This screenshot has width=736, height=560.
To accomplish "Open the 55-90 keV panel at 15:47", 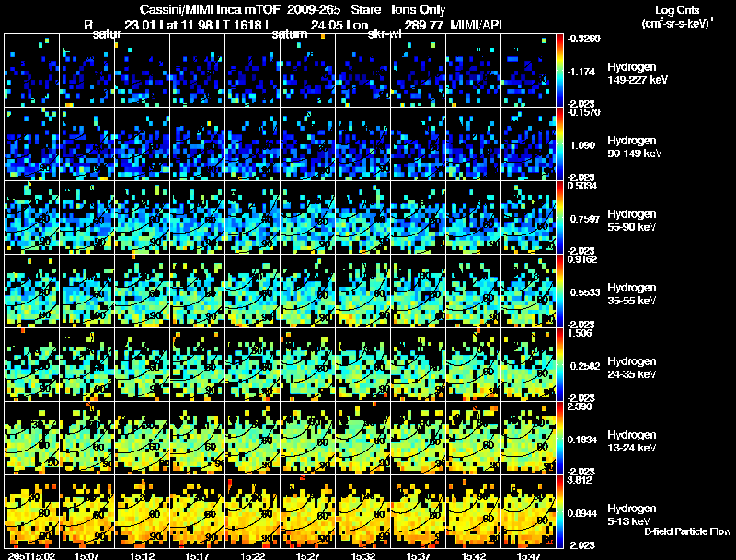I will click(528, 218).
